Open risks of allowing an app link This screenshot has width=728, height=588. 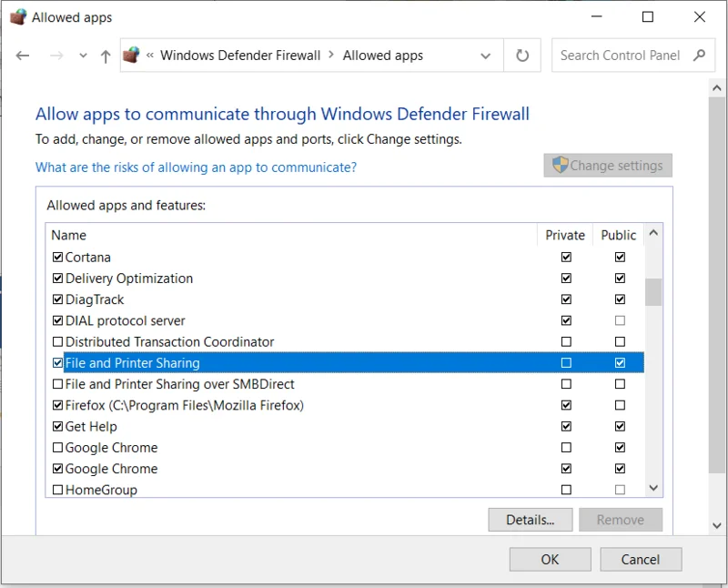[196, 167]
